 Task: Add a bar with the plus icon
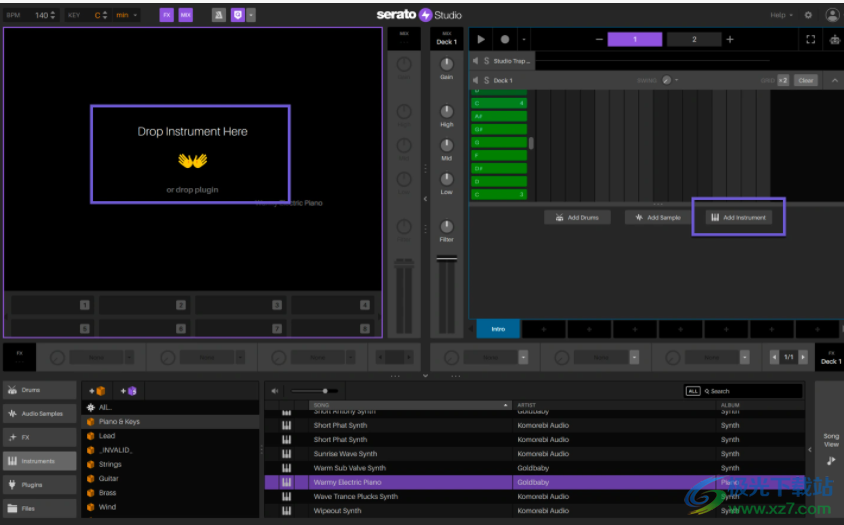pos(730,39)
